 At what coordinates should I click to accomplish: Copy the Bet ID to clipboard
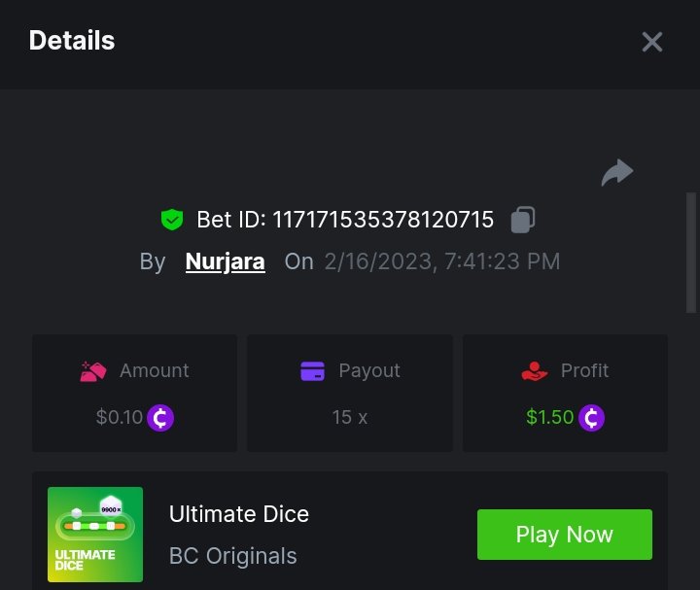point(523,220)
